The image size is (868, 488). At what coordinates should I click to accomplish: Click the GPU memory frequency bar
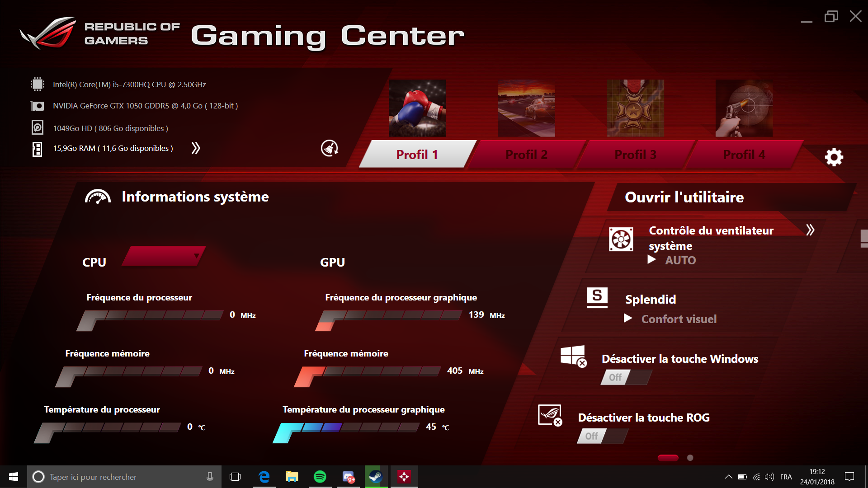368,376
